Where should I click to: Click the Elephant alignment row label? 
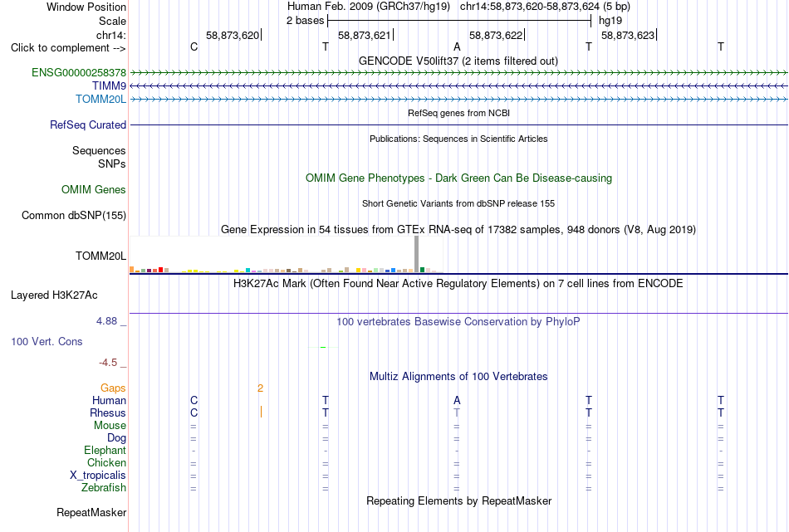(105, 451)
